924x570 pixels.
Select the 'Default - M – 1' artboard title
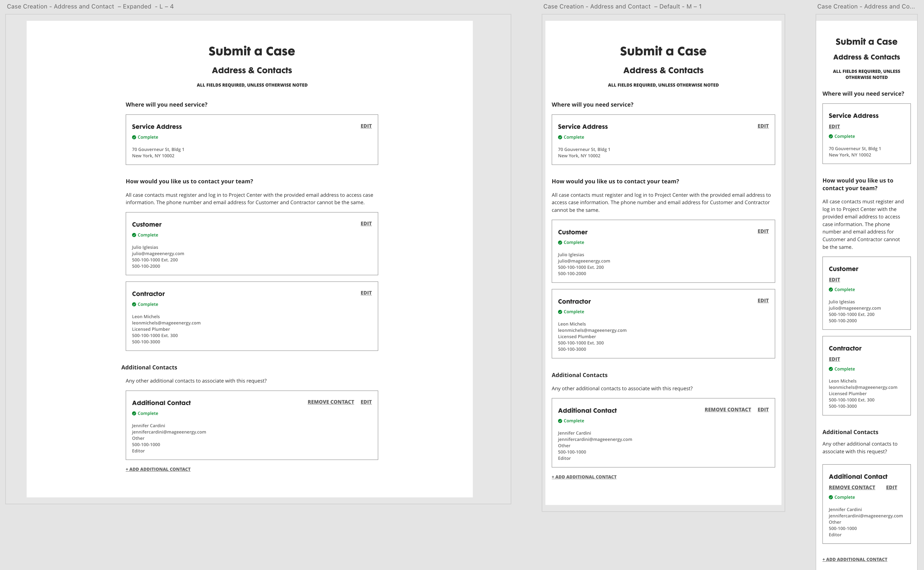click(622, 6)
